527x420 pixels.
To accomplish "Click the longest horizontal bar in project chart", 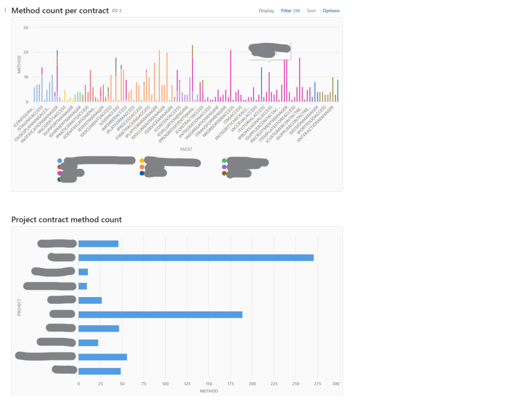I will pyautogui.click(x=196, y=258).
